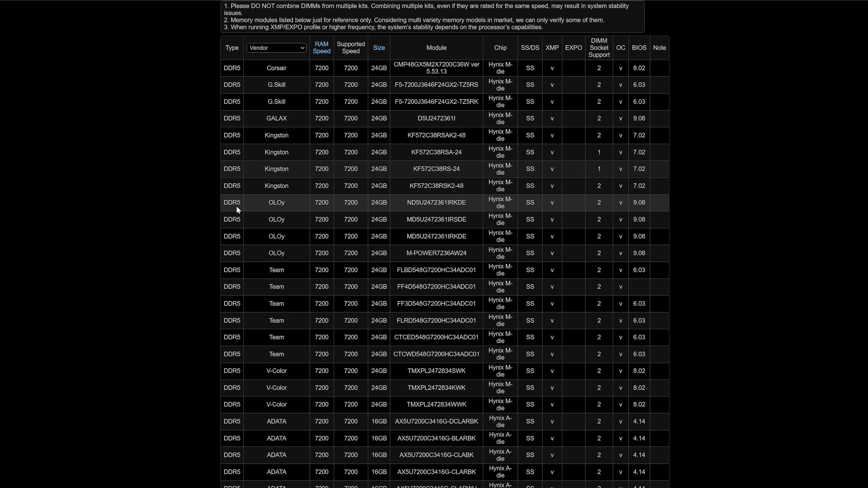Click BIOS 8.02 in Corsair row
Viewport: 868px width, 488px height.
point(639,68)
